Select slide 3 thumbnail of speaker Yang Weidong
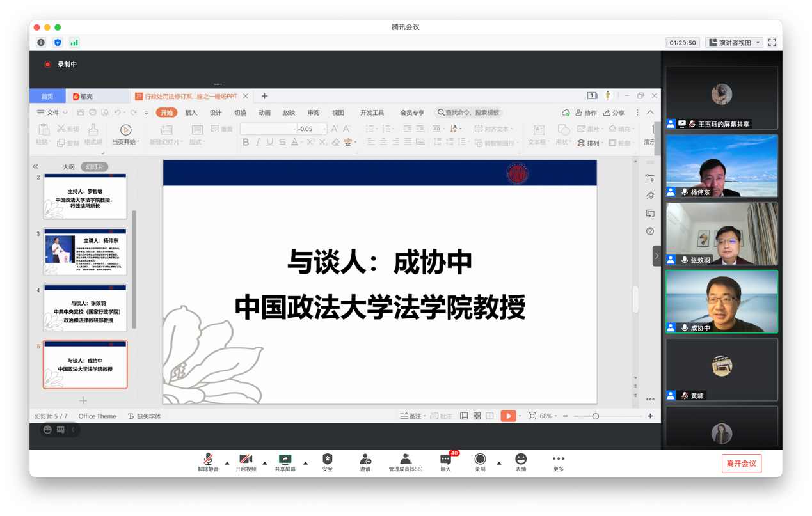Image resolution: width=812 pixels, height=516 pixels. pyautogui.click(x=85, y=251)
